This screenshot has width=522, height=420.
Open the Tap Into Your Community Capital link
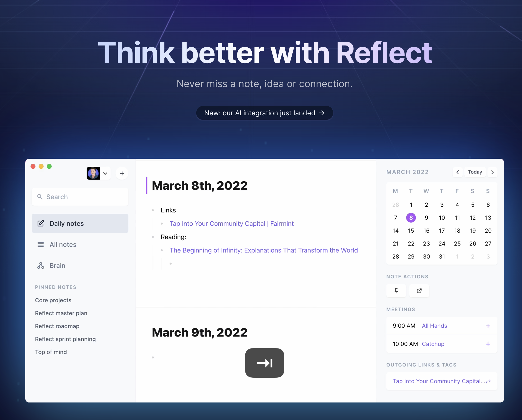pyautogui.click(x=231, y=223)
